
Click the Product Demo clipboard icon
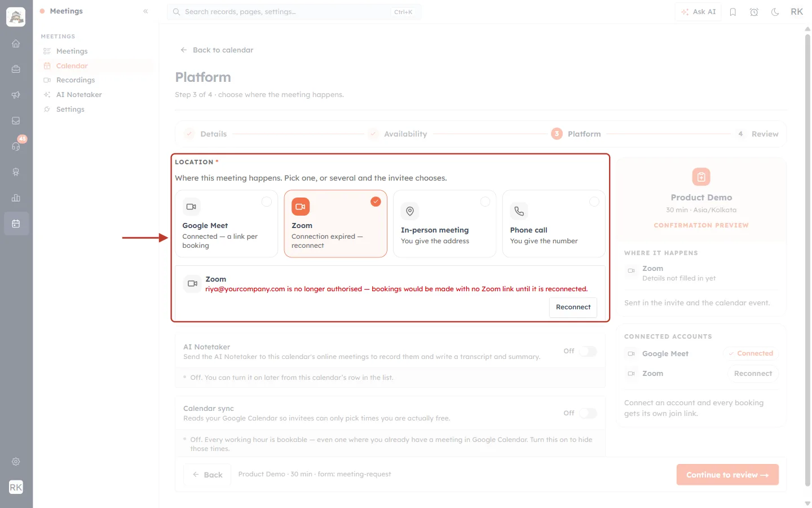pyautogui.click(x=701, y=177)
